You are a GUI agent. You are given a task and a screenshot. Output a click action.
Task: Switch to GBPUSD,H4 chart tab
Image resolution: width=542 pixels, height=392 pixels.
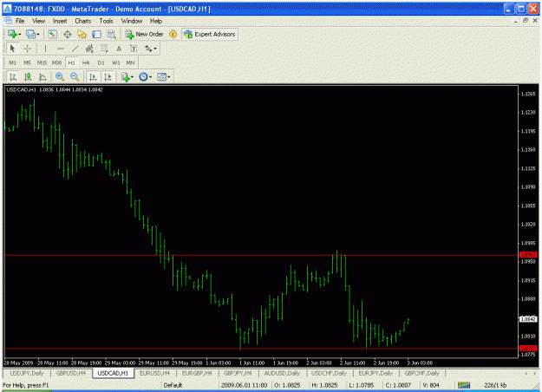click(71, 373)
